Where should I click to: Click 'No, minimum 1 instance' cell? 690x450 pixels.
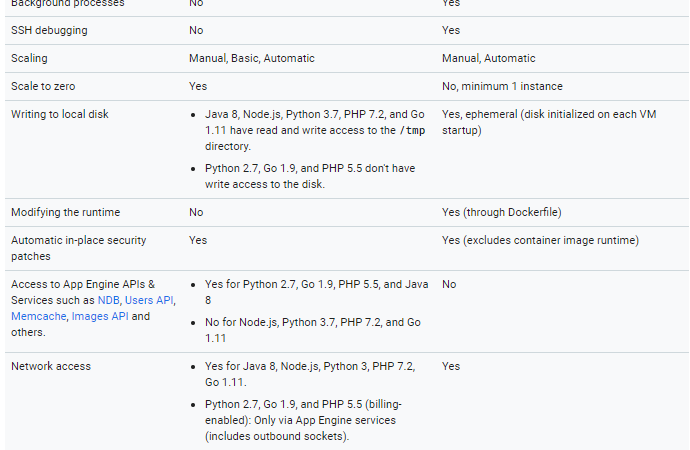(502, 86)
